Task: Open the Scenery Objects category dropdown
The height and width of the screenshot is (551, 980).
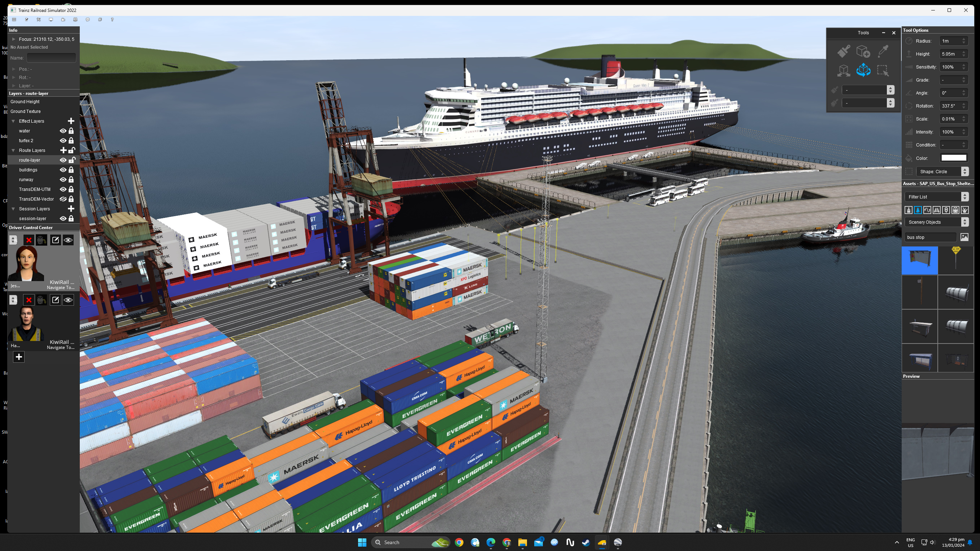Action: [936, 222]
